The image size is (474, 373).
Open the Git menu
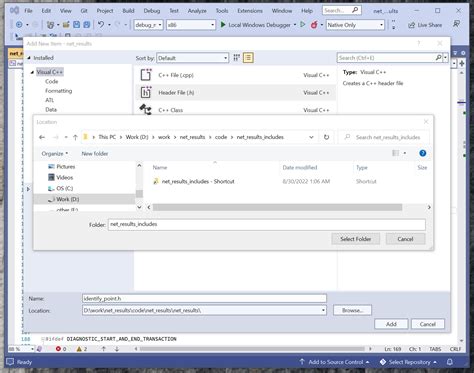(x=84, y=11)
